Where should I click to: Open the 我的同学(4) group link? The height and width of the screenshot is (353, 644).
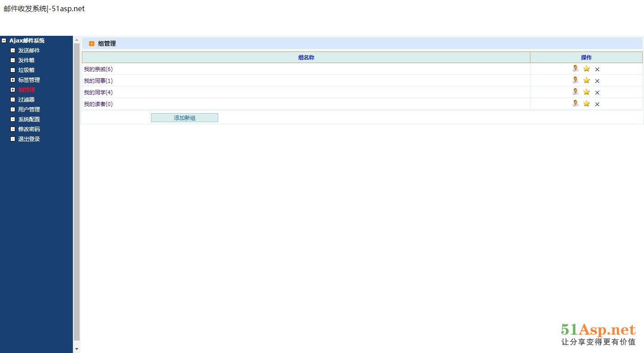[98, 93]
